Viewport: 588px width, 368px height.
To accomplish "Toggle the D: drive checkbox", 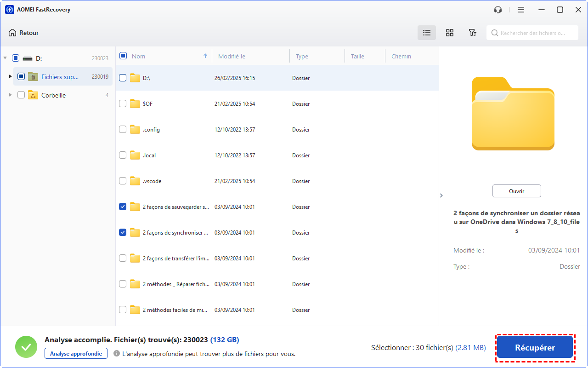I will pyautogui.click(x=16, y=58).
